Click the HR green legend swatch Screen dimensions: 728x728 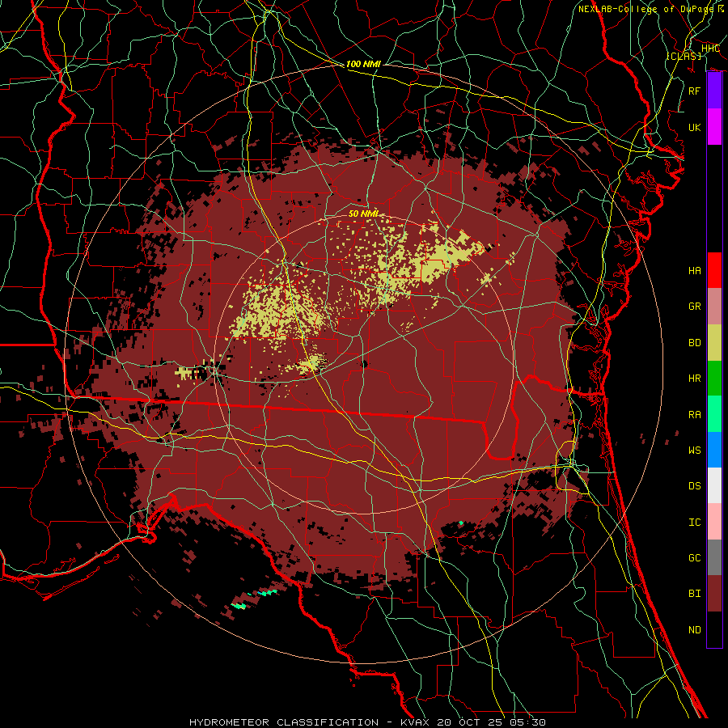(x=714, y=379)
